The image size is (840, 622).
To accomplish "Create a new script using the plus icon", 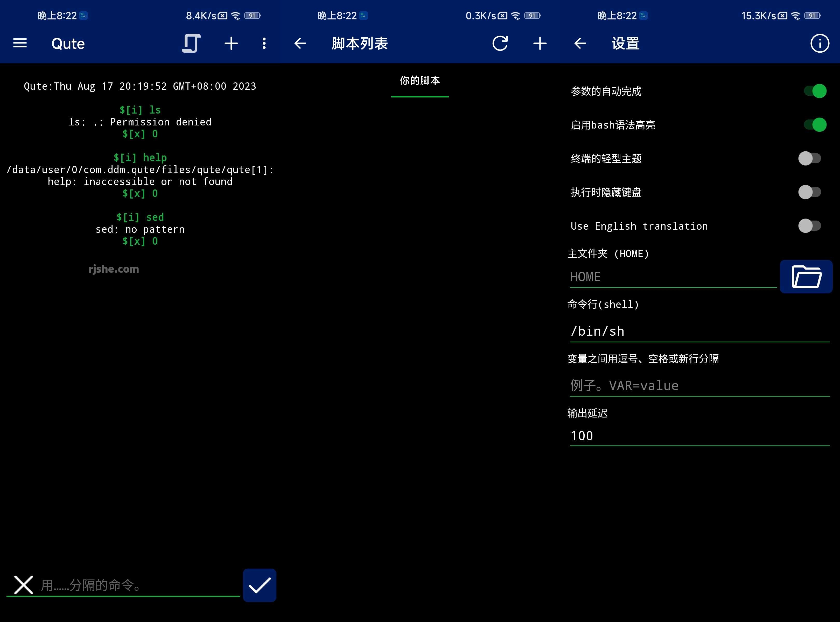I will pyautogui.click(x=540, y=43).
